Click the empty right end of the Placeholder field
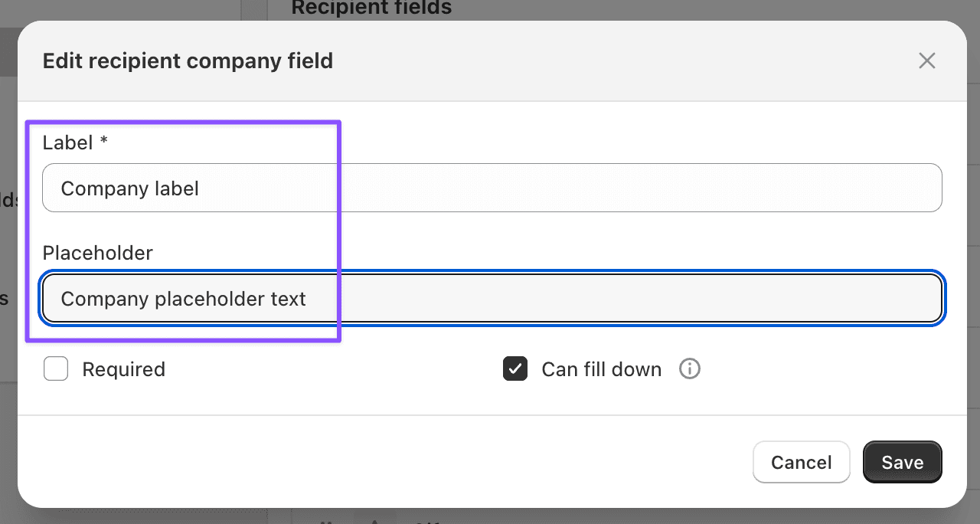 880,298
